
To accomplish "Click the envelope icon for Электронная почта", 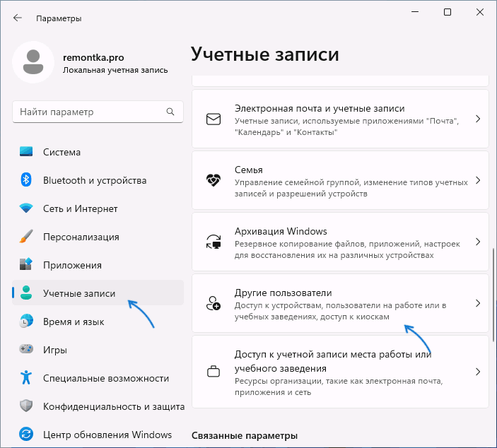I will click(214, 119).
